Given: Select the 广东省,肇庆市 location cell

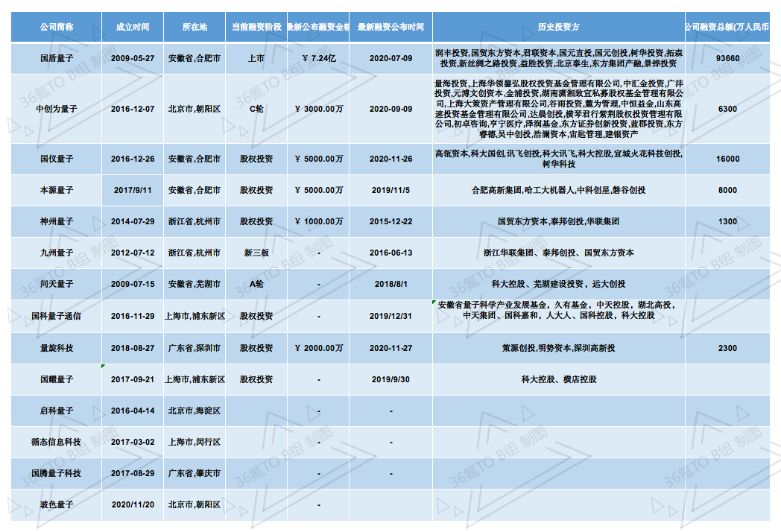Looking at the screenshot, I should [195, 473].
